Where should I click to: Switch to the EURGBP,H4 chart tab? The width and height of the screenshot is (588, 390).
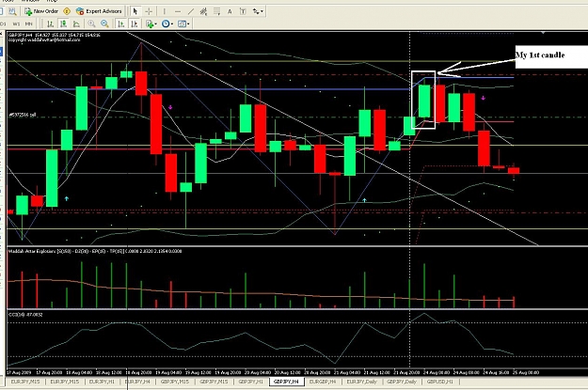point(323,382)
